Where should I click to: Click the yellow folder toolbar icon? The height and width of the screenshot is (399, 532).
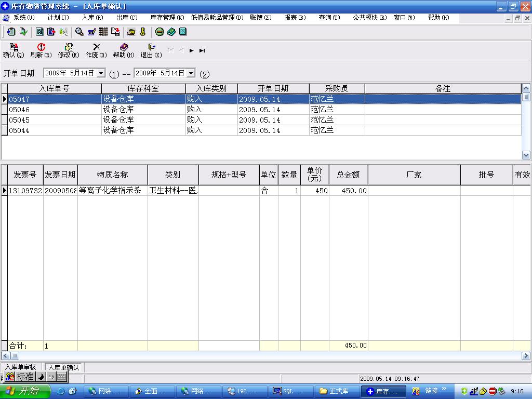131,32
